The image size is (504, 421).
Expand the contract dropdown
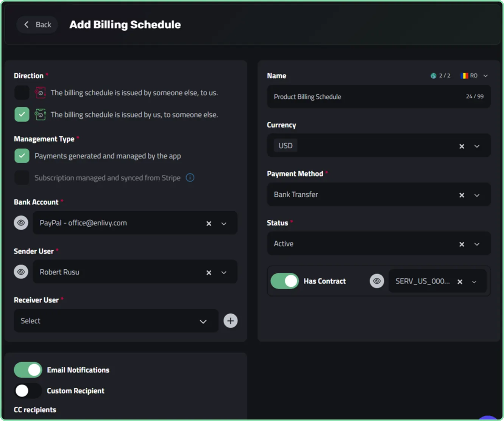click(474, 282)
